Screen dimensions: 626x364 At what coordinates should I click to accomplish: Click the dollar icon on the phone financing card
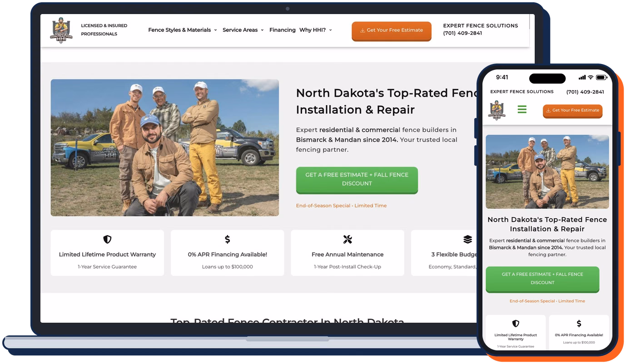579,324
